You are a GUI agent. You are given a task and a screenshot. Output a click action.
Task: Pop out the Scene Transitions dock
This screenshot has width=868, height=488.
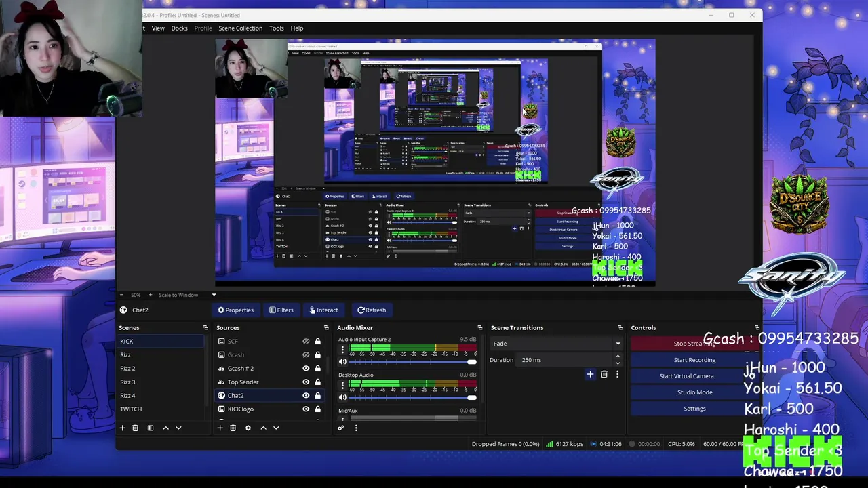coord(620,328)
